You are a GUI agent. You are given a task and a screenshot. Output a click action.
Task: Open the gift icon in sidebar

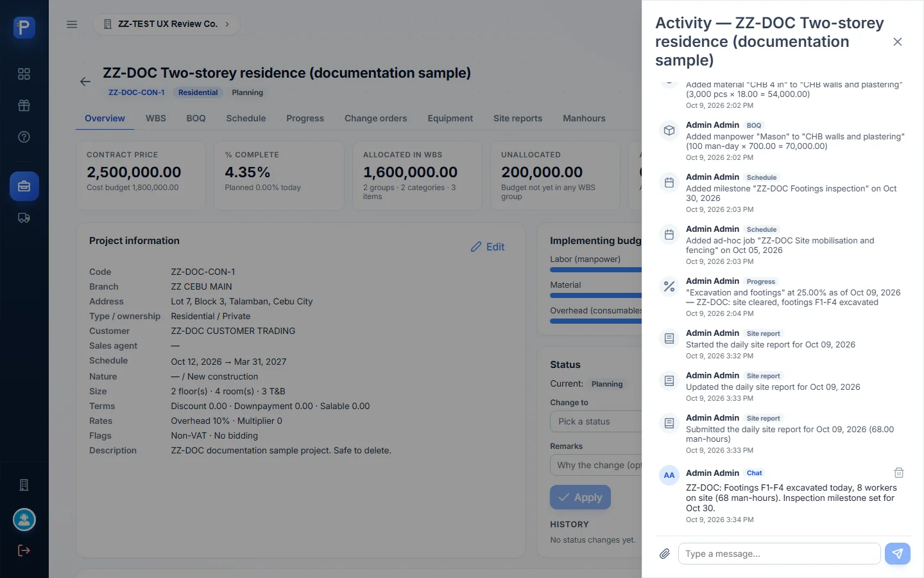(24, 105)
